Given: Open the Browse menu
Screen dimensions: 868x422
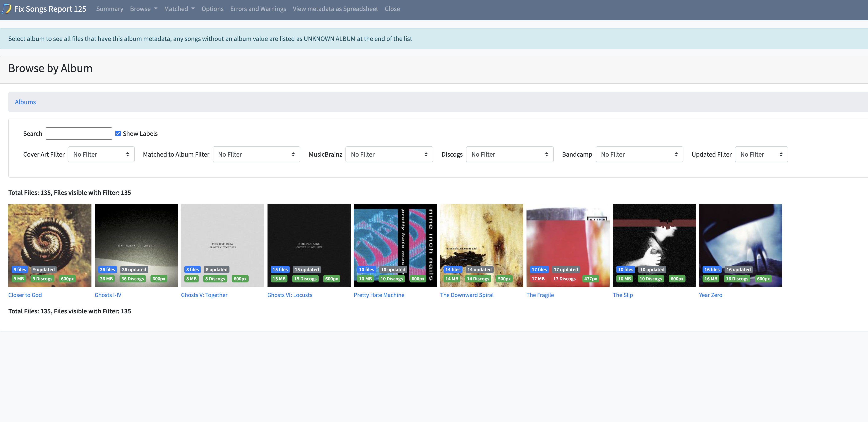Looking at the screenshot, I should tap(143, 9).
